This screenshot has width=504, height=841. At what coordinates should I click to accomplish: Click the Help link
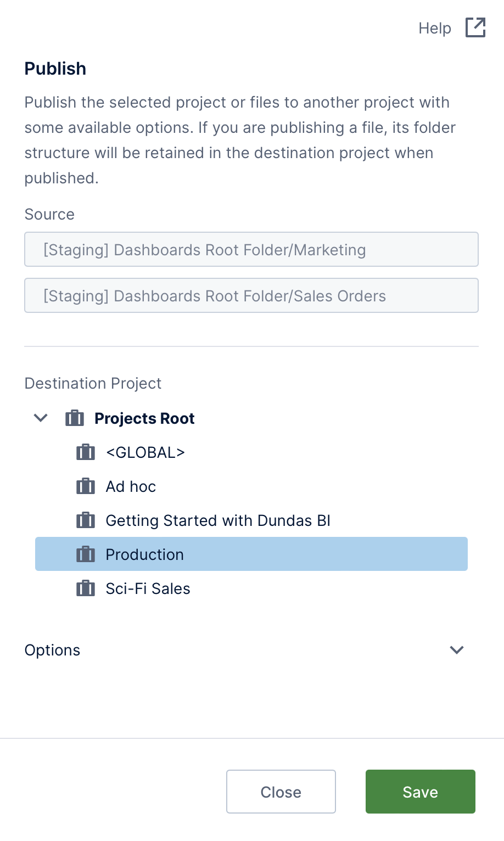tap(434, 27)
